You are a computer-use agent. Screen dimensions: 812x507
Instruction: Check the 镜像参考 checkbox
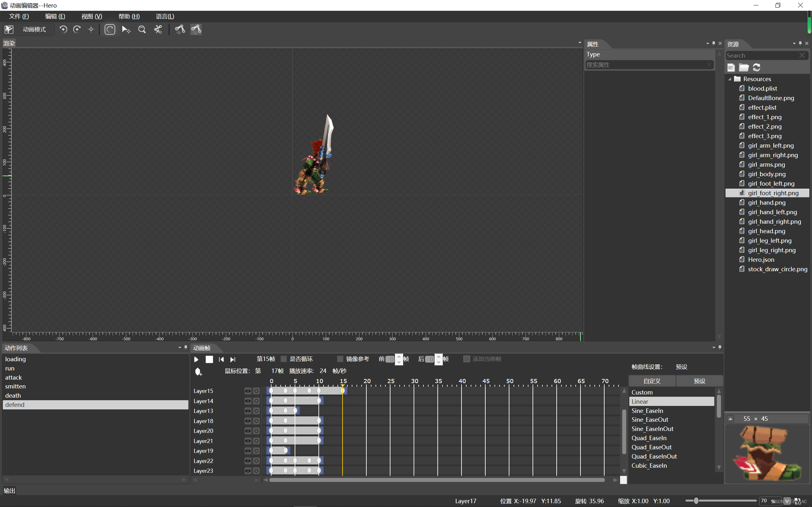340,359
